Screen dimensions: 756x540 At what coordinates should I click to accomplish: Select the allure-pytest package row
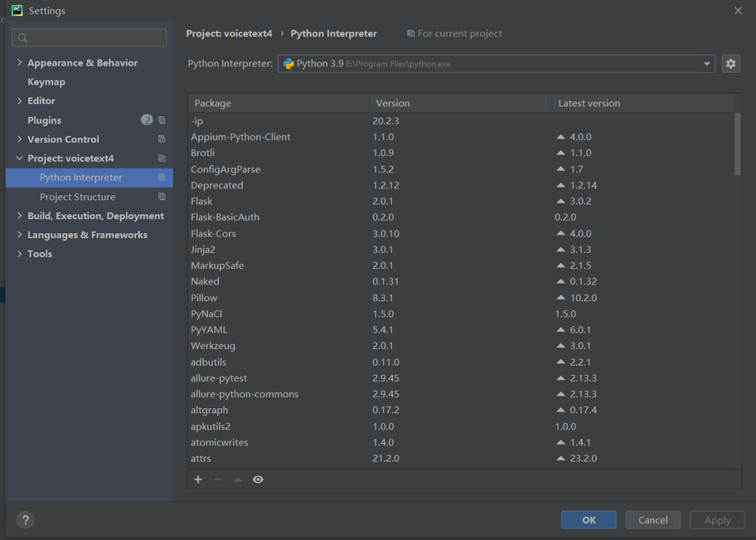click(x=461, y=378)
